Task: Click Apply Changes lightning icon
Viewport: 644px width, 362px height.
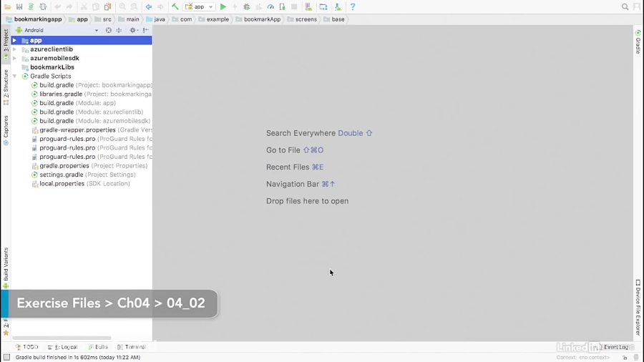Action: [235, 7]
